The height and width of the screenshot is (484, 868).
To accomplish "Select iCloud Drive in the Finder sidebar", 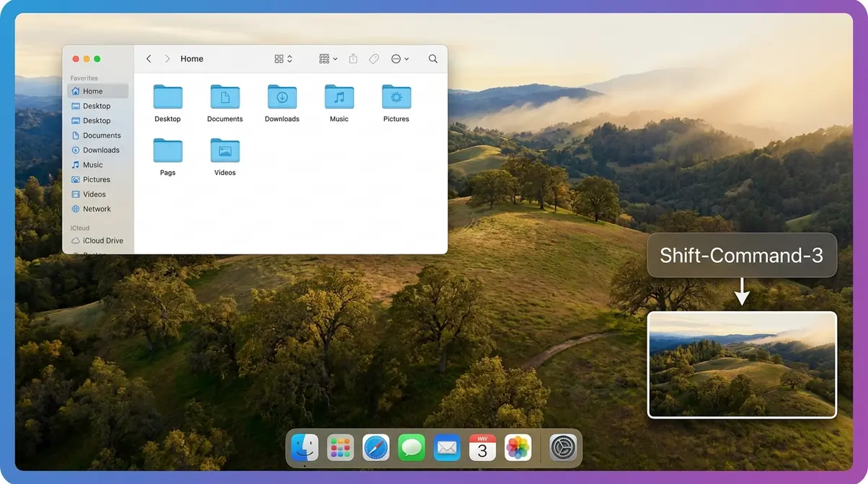I will point(97,241).
